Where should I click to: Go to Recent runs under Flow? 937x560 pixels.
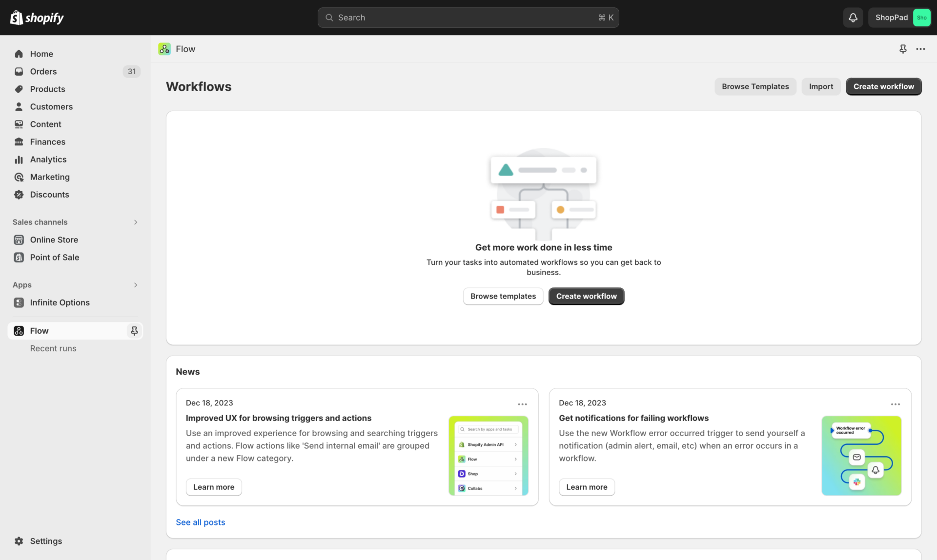[x=53, y=348]
